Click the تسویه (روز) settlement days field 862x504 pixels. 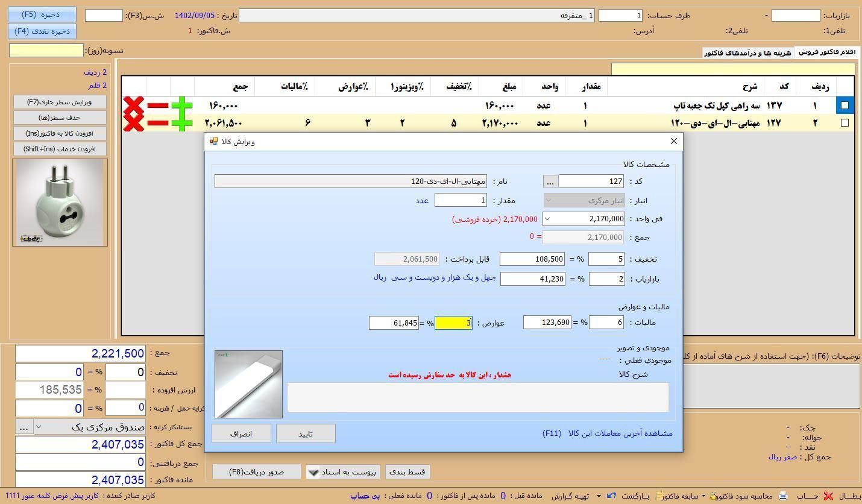(46, 51)
